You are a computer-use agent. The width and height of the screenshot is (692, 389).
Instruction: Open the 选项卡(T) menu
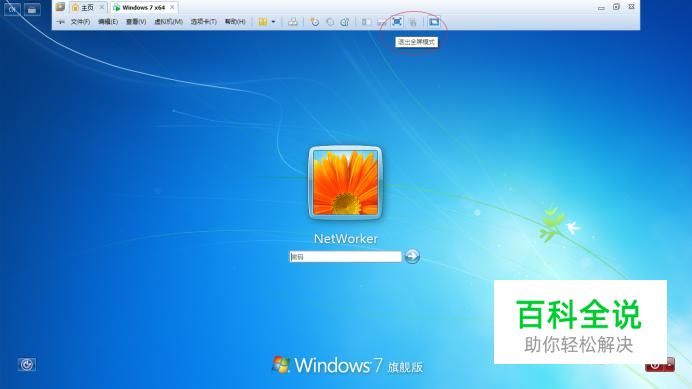tap(203, 22)
